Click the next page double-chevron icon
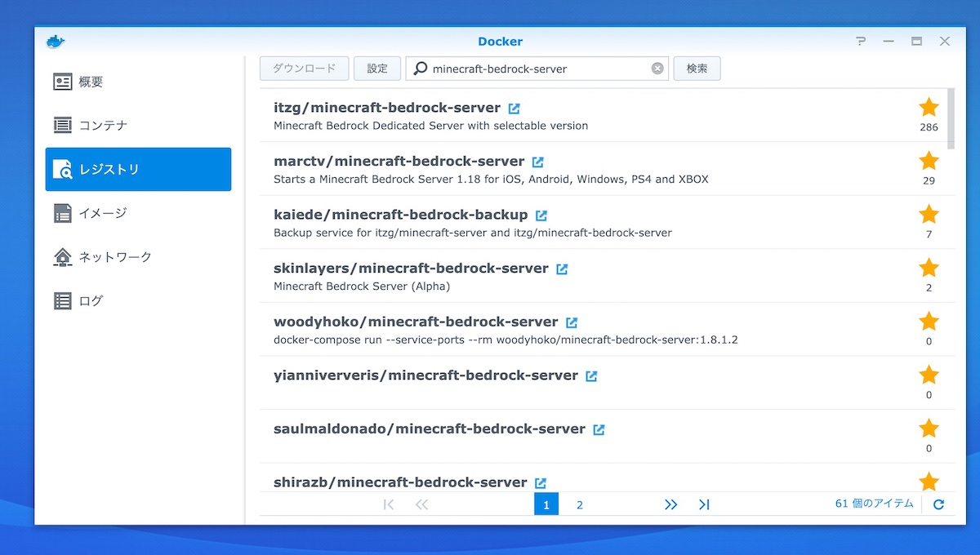This screenshot has height=555, width=980. pyautogui.click(x=671, y=505)
